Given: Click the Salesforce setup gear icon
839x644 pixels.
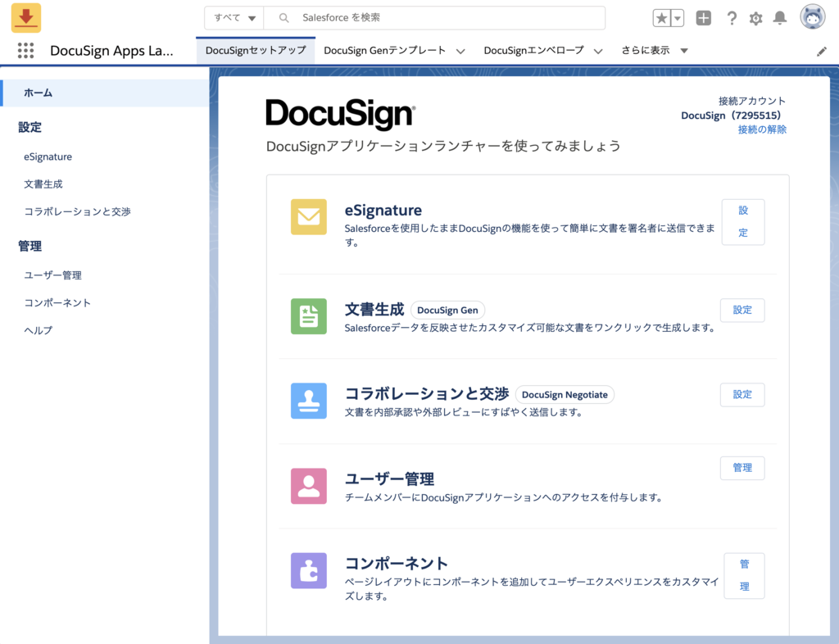Looking at the screenshot, I should point(755,17).
